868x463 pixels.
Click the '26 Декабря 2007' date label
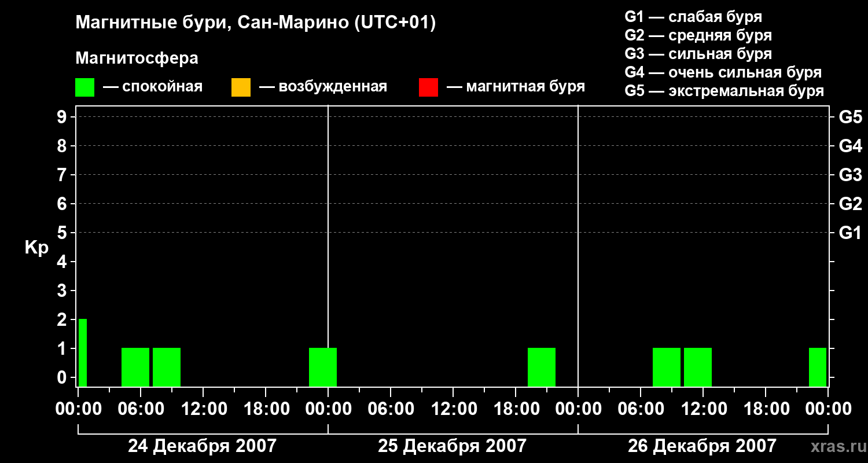[702, 446]
